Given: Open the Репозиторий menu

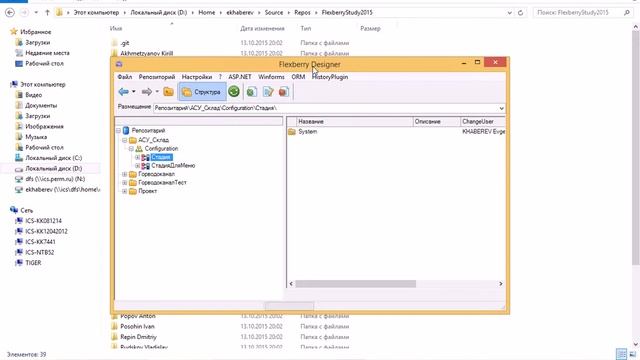Looking at the screenshot, I should click(157, 77).
